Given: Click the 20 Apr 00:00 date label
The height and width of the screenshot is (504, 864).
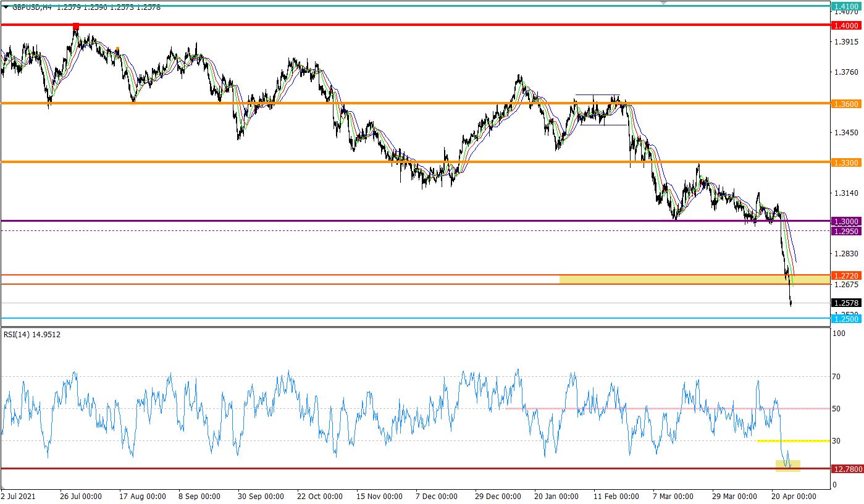Looking at the screenshot, I should pos(794,497).
